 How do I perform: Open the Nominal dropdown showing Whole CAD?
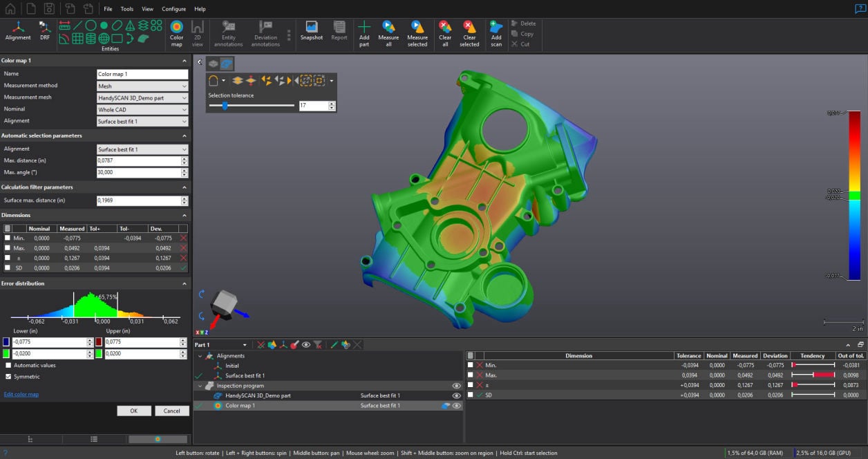coord(142,109)
